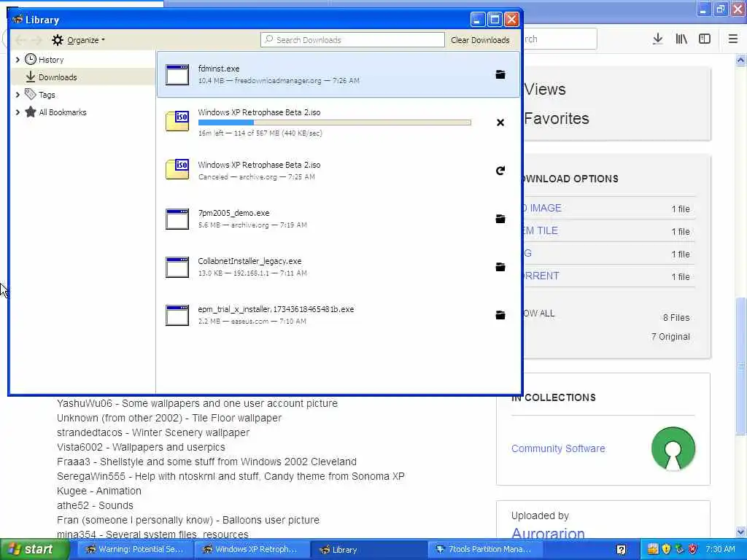Click the red shield antivirus tray icon

pos(693,550)
